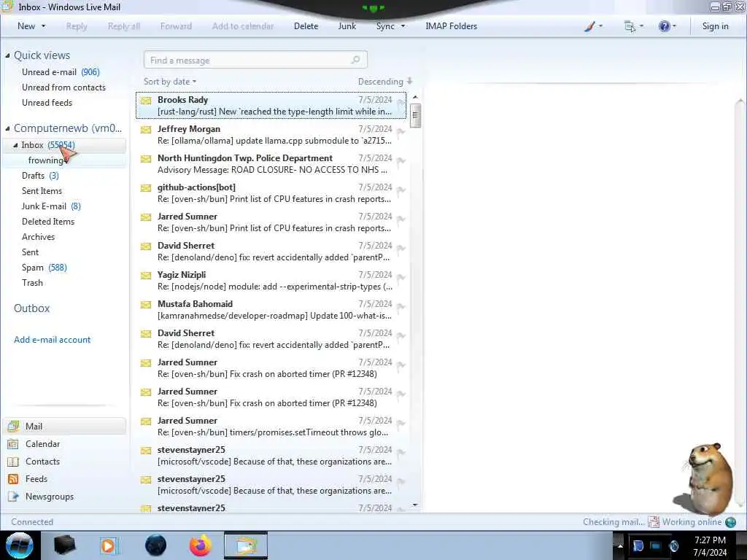Click IMAP Folders button
Screen dimensions: 747x560
451,26
